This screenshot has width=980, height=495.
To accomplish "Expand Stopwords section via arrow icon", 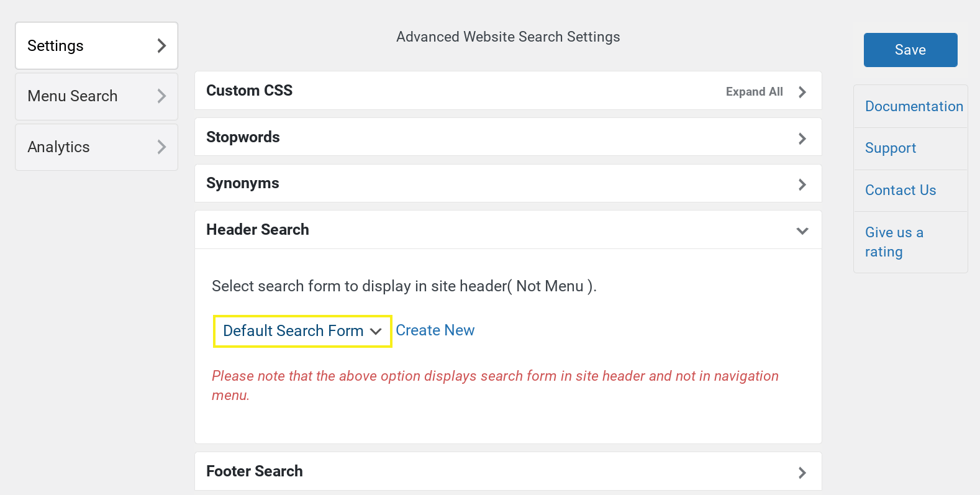I will click(x=802, y=139).
